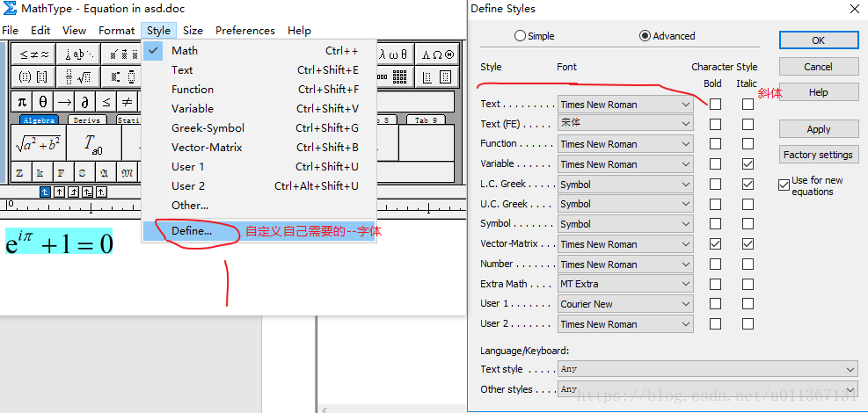Toggle Bold for Text style
The width and height of the screenshot is (868, 413).
tap(715, 104)
